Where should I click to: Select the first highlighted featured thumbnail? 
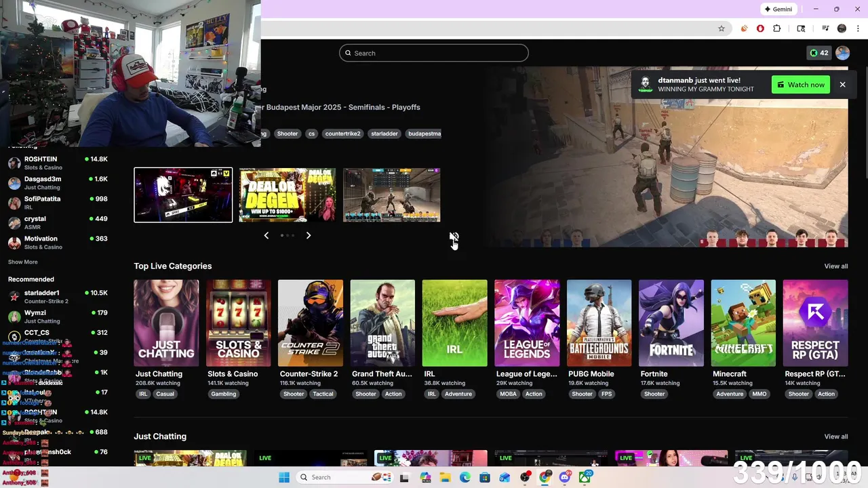click(x=183, y=195)
